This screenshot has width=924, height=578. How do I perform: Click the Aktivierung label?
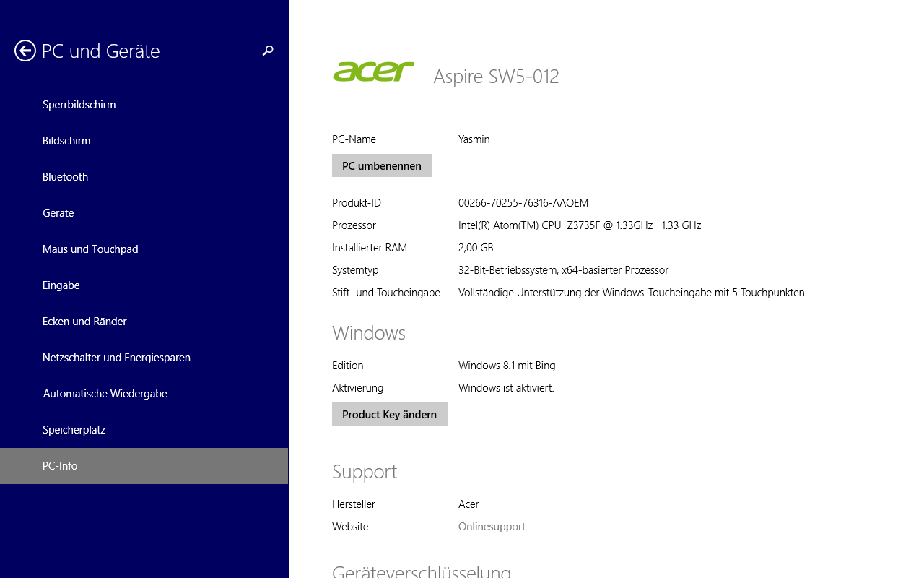click(357, 388)
